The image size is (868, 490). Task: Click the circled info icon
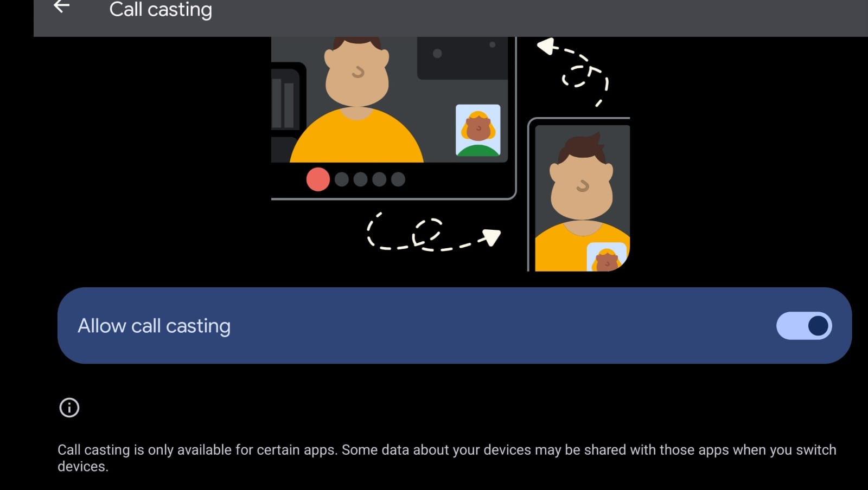69,408
